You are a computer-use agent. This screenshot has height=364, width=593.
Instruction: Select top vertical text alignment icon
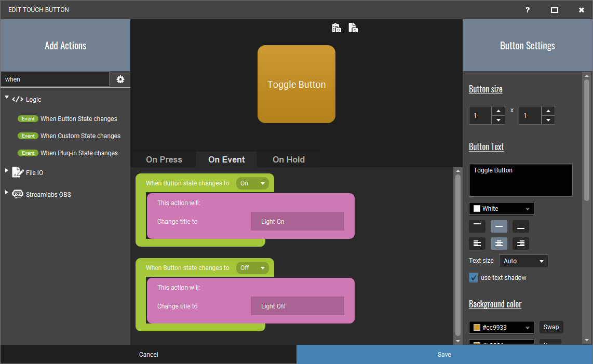click(477, 226)
